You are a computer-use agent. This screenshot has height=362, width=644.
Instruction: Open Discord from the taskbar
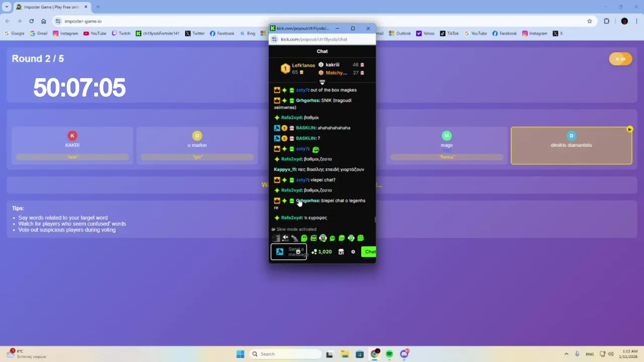point(404,354)
